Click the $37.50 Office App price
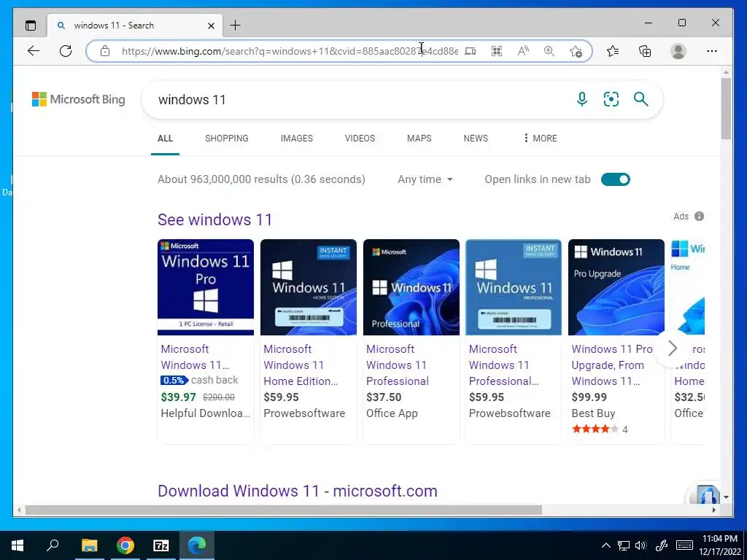Viewport: 747px width, 560px height. (x=384, y=397)
